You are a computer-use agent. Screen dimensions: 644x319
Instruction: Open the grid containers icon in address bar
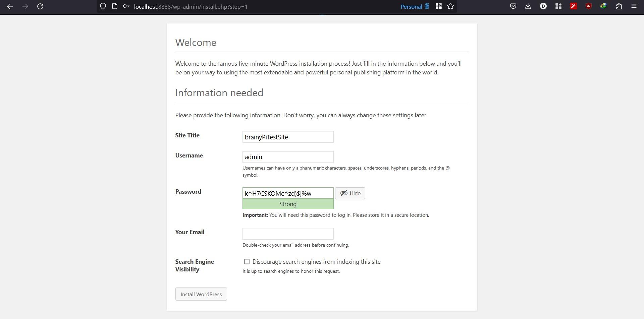438,6
